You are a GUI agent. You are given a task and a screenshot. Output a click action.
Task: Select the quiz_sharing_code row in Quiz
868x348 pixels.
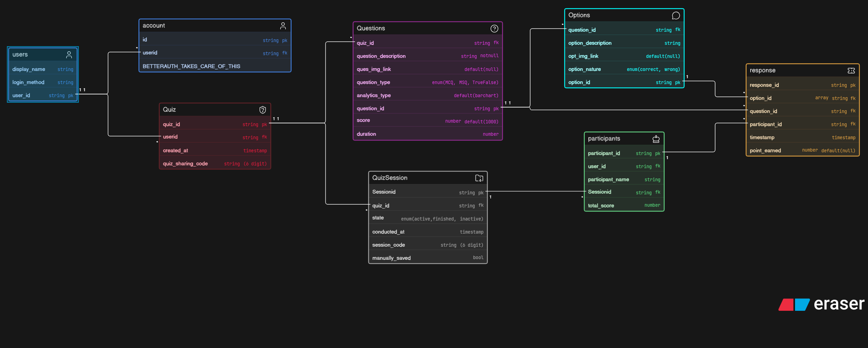[215, 164]
